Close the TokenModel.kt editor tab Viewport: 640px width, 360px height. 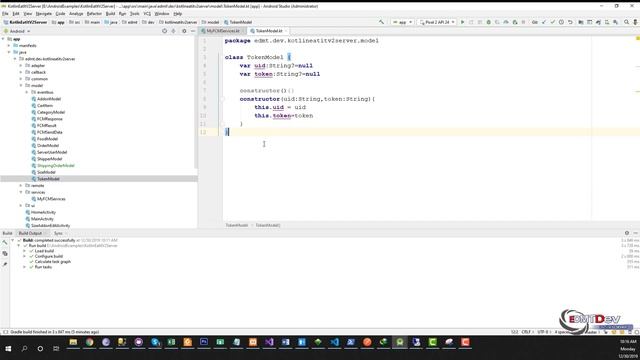coord(286,31)
